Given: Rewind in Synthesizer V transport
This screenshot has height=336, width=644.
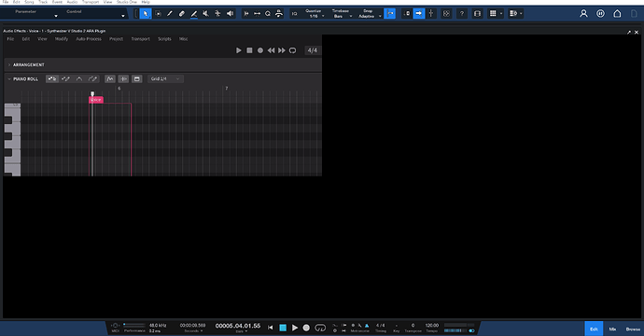Looking at the screenshot, I should tap(271, 50).
